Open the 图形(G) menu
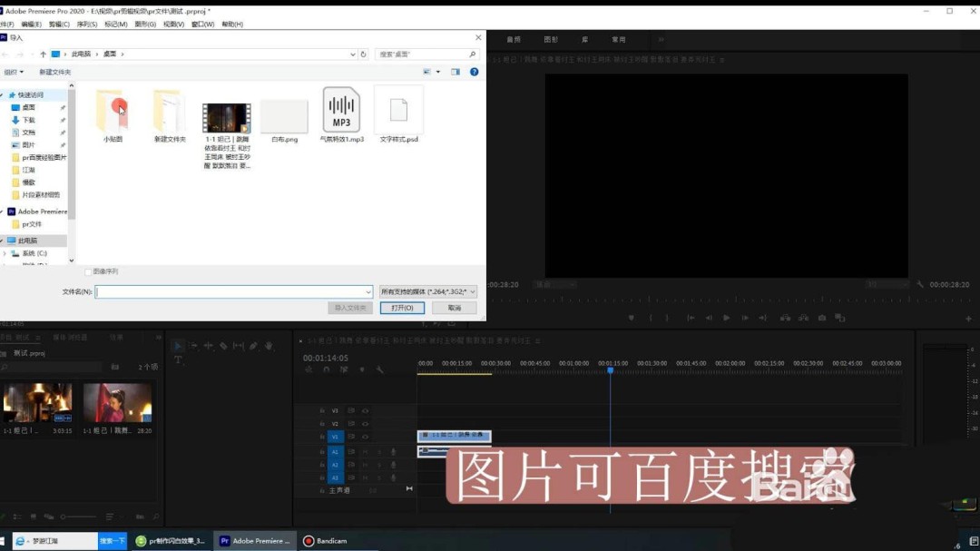 point(145,25)
